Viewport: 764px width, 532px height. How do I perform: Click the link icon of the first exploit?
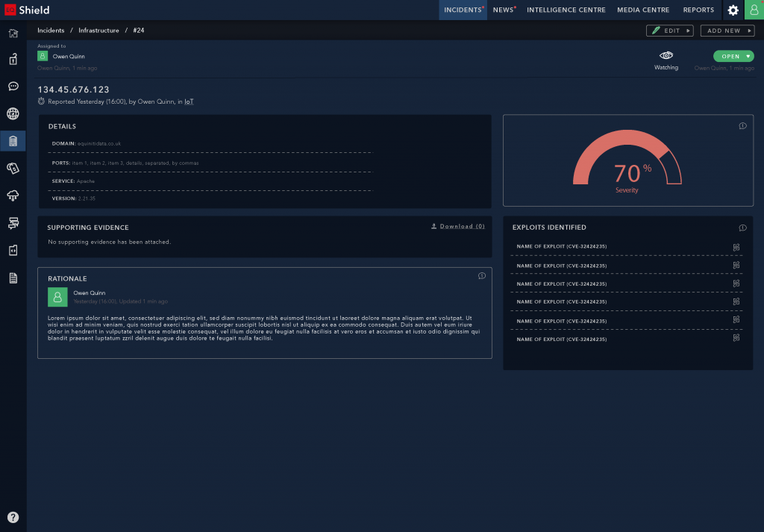[x=735, y=247]
